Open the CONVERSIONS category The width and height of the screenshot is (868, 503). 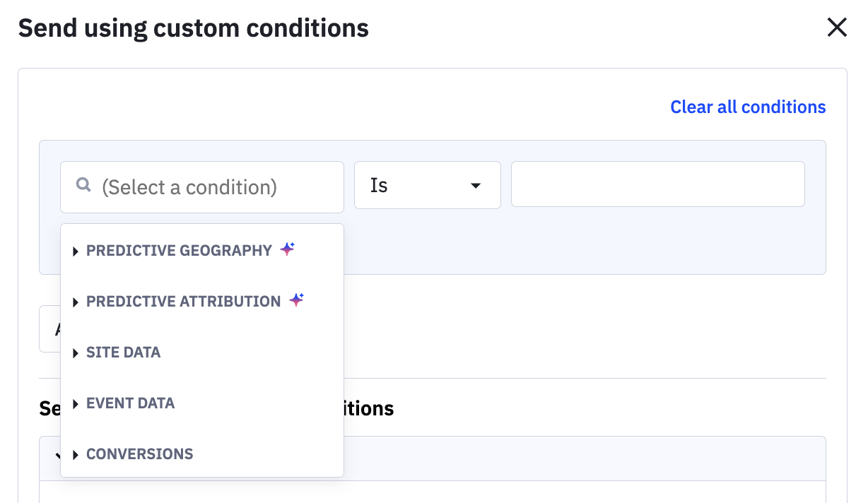[x=139, y=454]
